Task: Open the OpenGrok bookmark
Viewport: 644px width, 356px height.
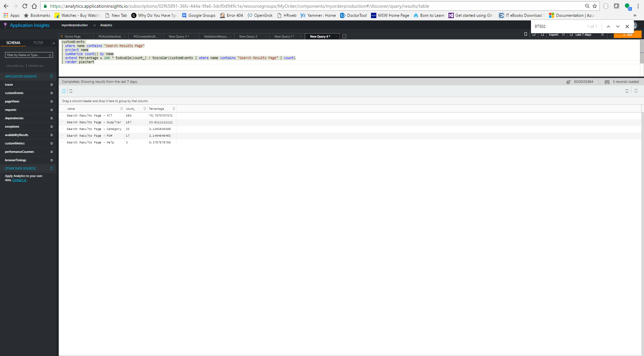Action: 260,15
